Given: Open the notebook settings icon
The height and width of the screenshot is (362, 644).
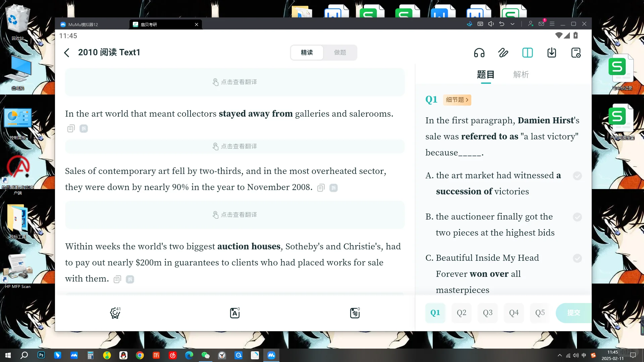Looking at the screenshot, I should tap(576, 53).
